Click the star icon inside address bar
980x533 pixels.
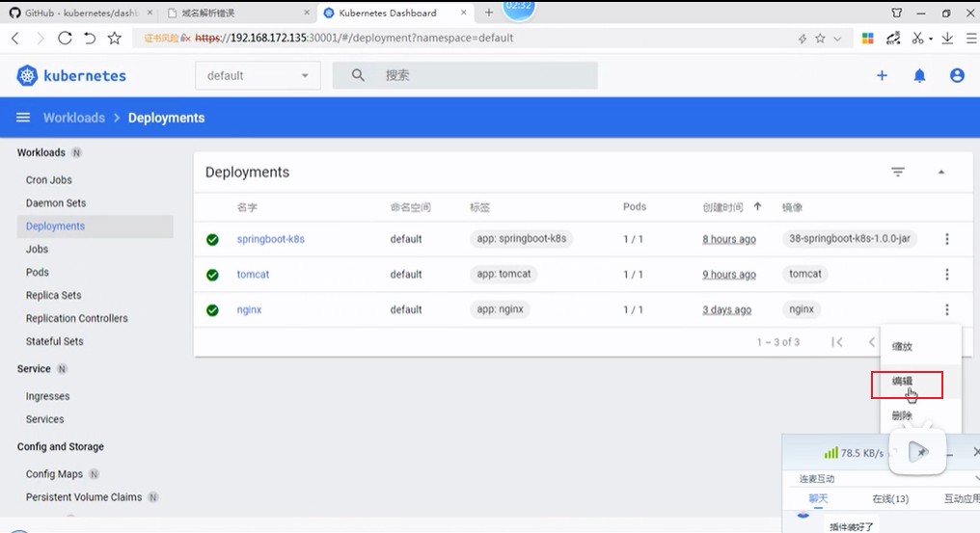(x=820, y=39)
